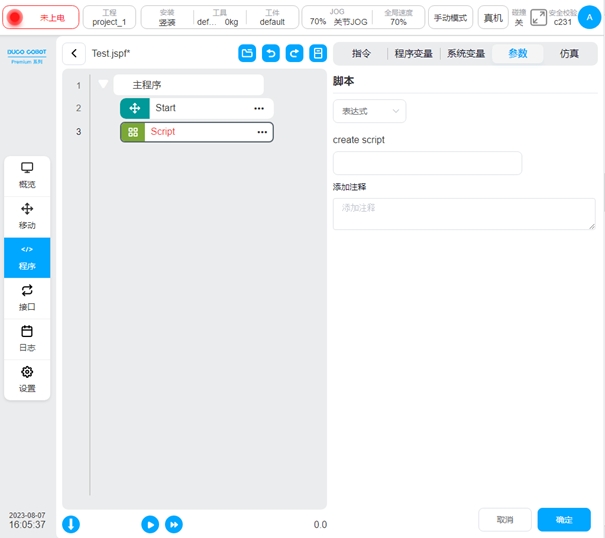Image resolution: width=605 pixels, height=538 pixels.
Task: Click the undo arrow icon
Action: (271, 54)
